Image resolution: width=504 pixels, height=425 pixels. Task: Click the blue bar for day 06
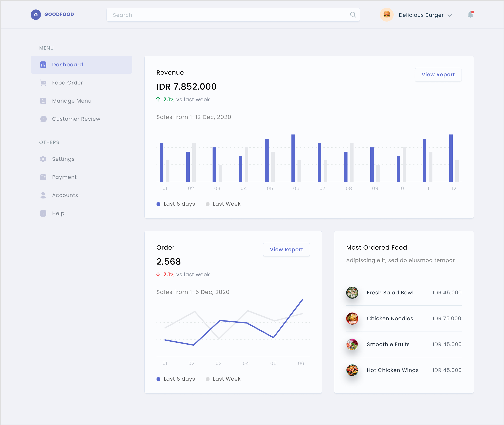tap(293, 158)
